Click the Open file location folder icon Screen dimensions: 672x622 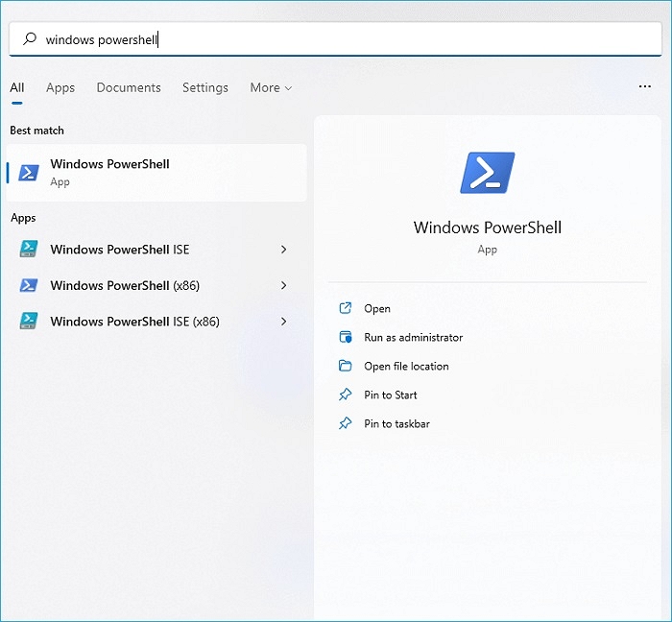pyautogui.click(x=346, y=366)
